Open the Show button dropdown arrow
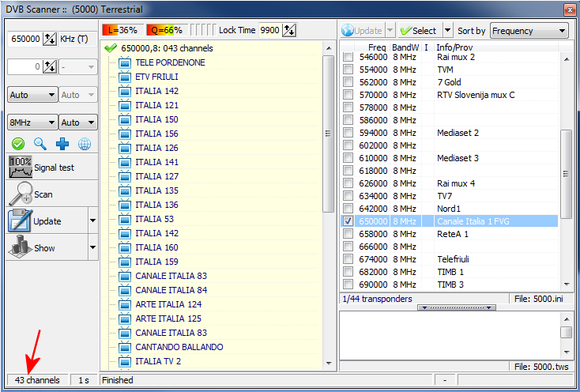The image size is (580, 392). (92, 247)
